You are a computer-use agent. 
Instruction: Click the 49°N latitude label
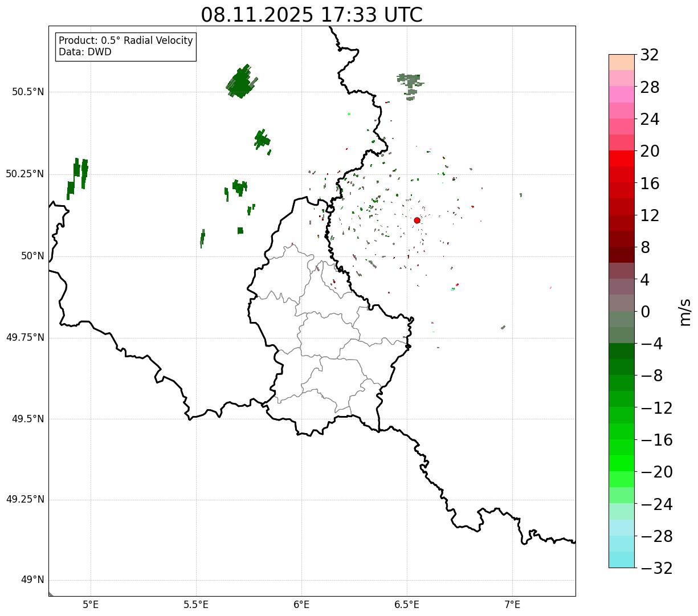tap(32, 580)
